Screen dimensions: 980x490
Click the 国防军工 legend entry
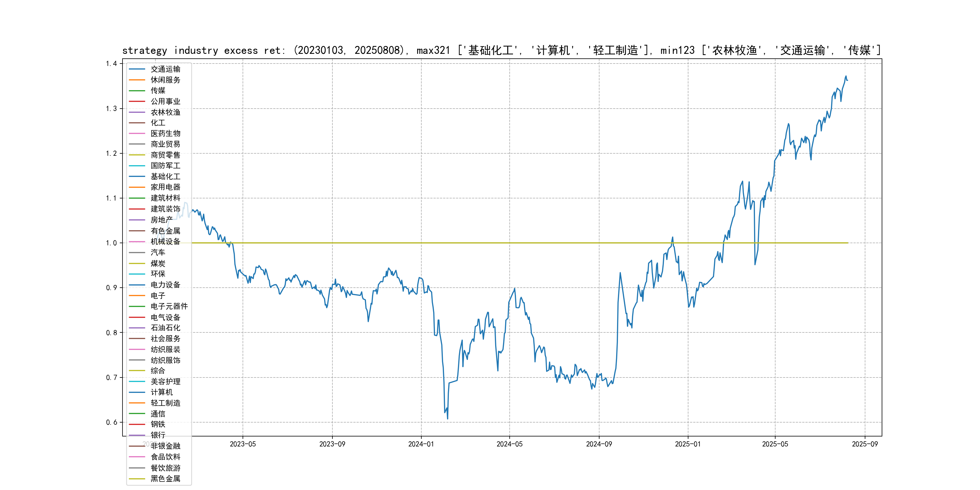tap(165, 166)
